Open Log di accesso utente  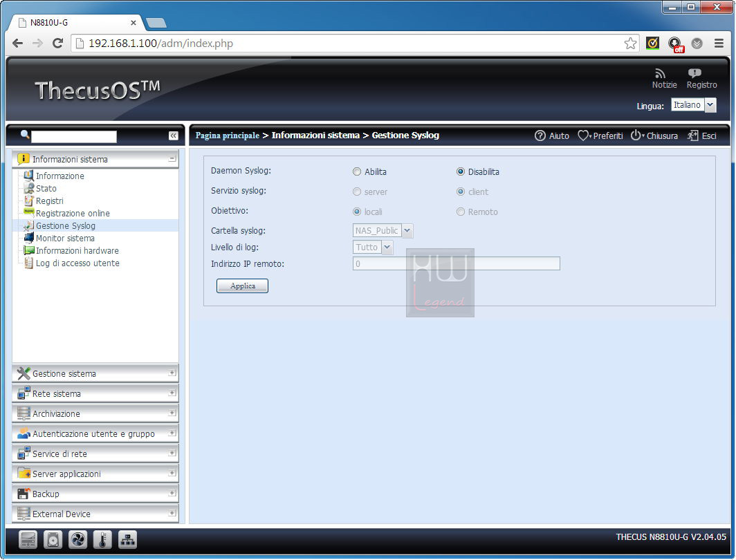pos(78,263)
